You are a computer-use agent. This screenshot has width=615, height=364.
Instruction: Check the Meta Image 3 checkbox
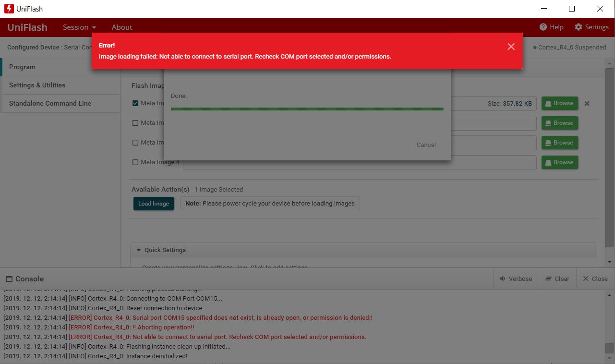pos(135,143)
